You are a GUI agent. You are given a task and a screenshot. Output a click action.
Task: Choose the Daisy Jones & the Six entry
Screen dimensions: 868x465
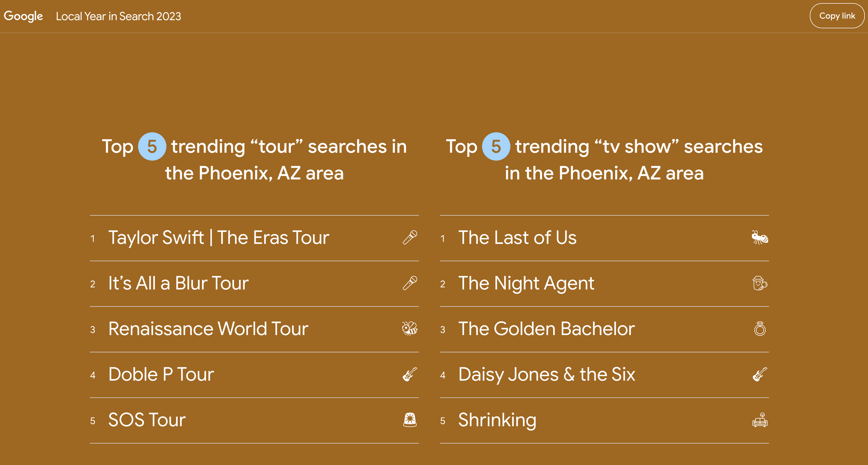[x=604, y=375]
